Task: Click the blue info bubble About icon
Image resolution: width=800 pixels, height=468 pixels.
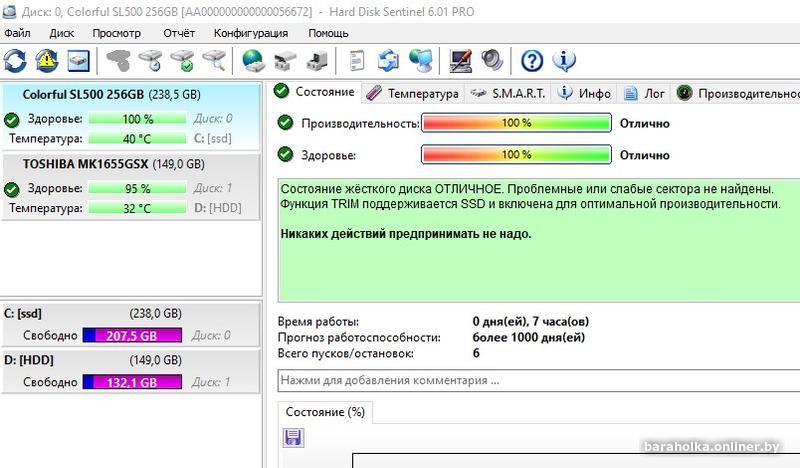Action: (564, 61)
